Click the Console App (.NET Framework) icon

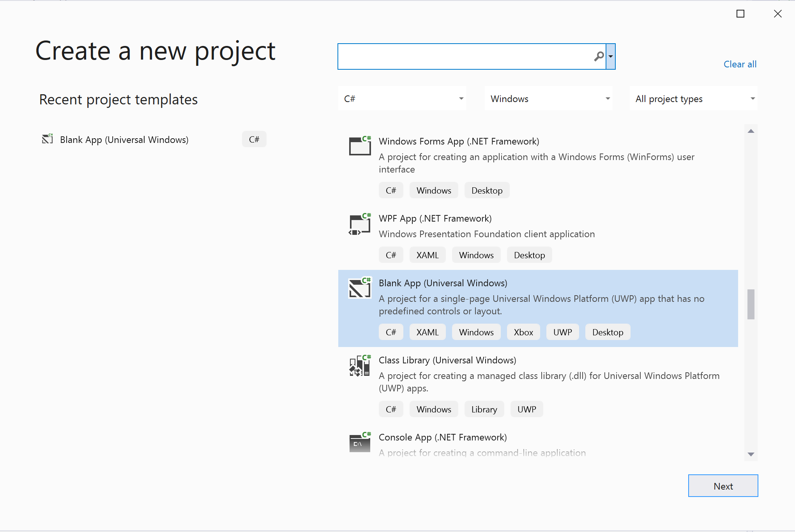(359, 442)
